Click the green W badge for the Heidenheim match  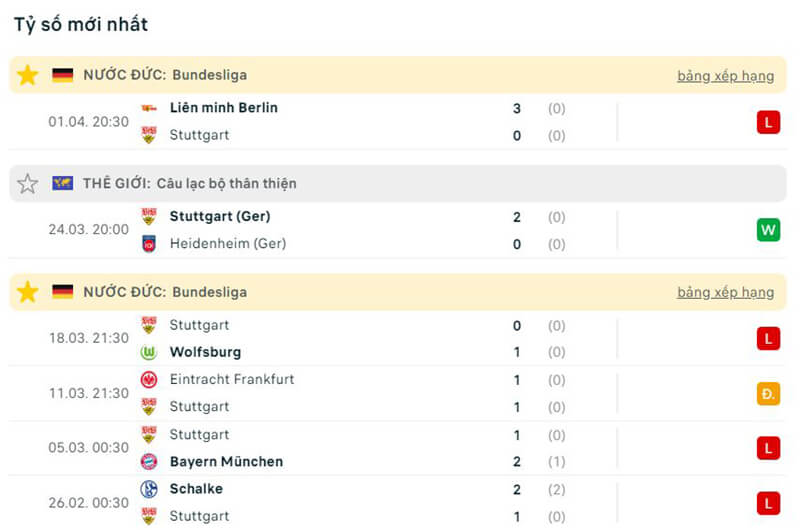pyautogui.click(x=767, y=230)
